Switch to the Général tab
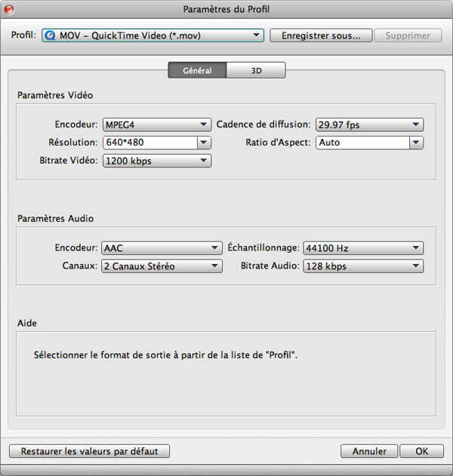 197,70
